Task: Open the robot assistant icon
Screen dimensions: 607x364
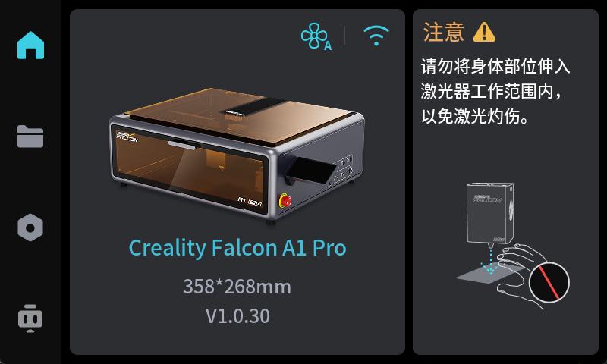Action: pos(30,318)
